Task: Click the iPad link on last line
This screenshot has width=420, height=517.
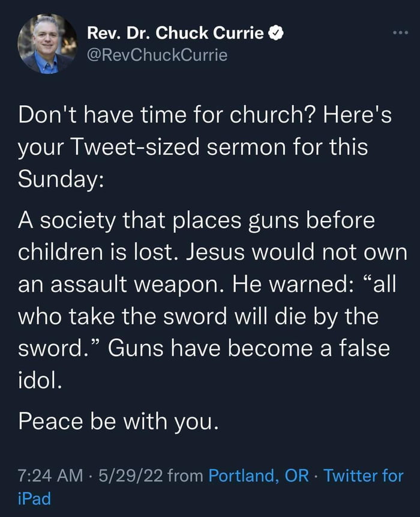Action: (34, 498)
